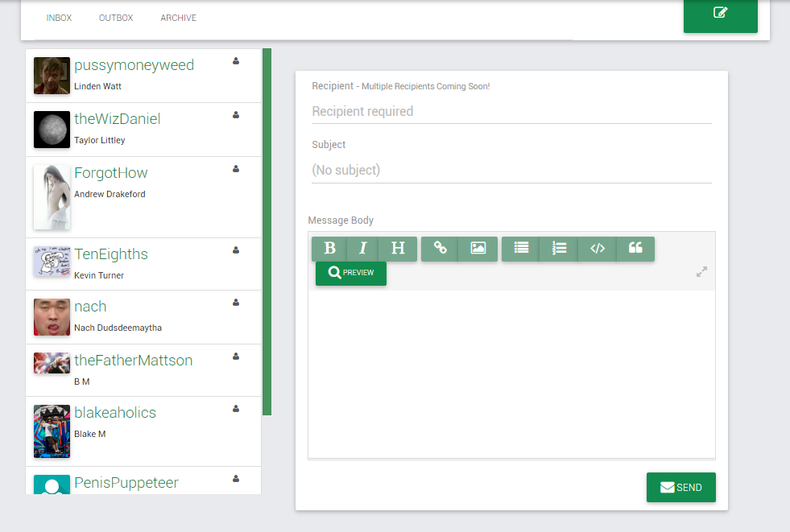Click TenEighths' sketch avatar thumbnail
The image size is (790, 532).
(52, 262)
